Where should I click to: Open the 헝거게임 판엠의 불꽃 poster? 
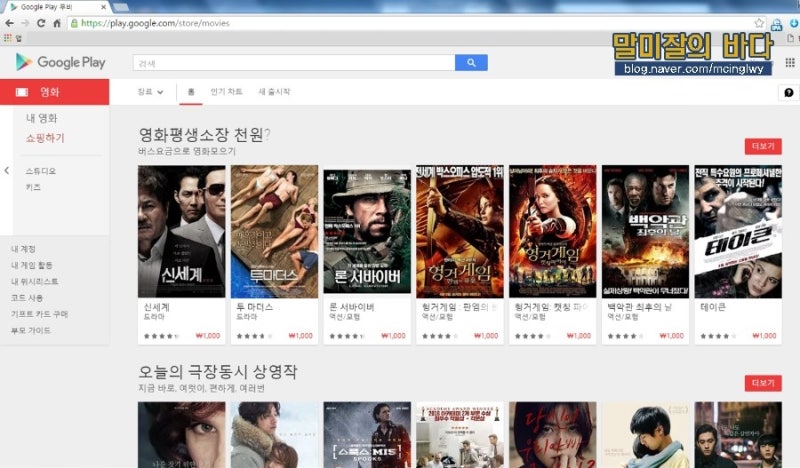[460, 231]
